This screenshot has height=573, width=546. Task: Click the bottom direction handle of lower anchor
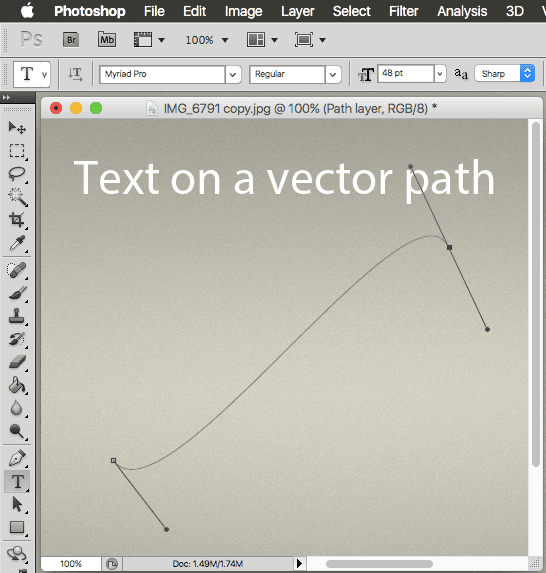(166, 529)
